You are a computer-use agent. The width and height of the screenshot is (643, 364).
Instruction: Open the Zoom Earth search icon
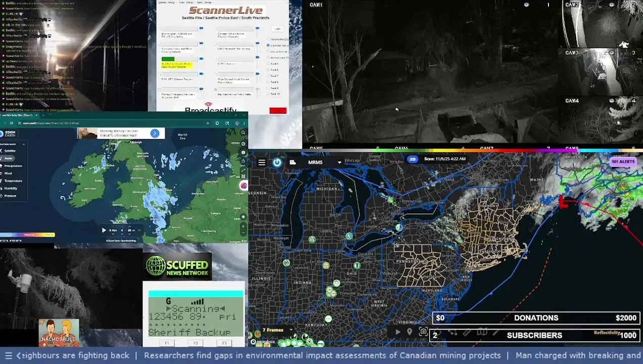(x=243, y=133)
